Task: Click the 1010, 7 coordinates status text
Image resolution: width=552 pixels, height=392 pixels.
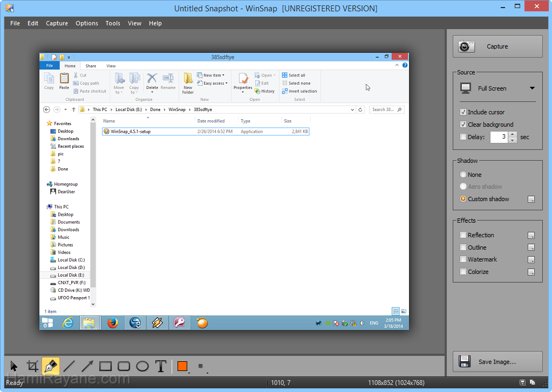Action: (281, 382)
